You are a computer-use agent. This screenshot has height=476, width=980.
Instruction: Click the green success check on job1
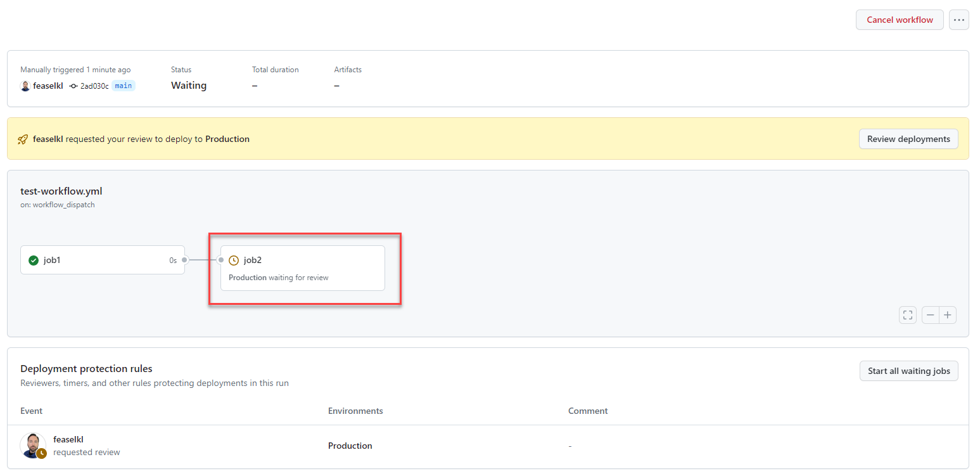tap(34, 260)
